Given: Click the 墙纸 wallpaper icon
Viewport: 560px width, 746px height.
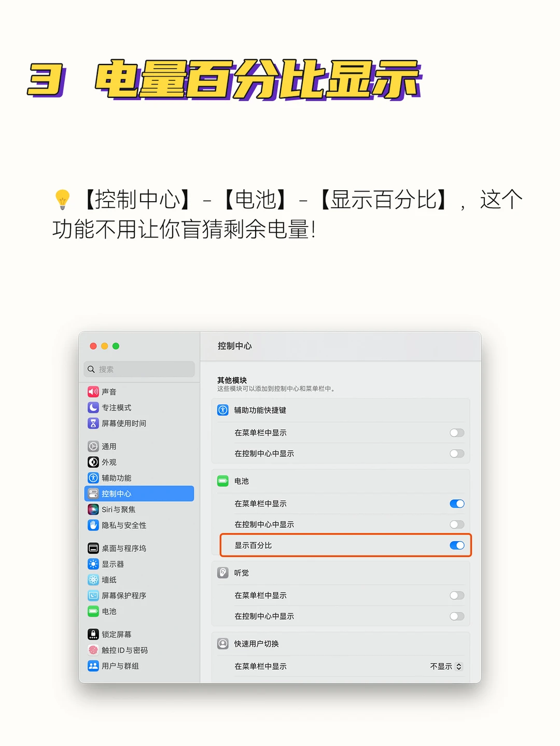Looking at the screenshot, I should 93,580.
